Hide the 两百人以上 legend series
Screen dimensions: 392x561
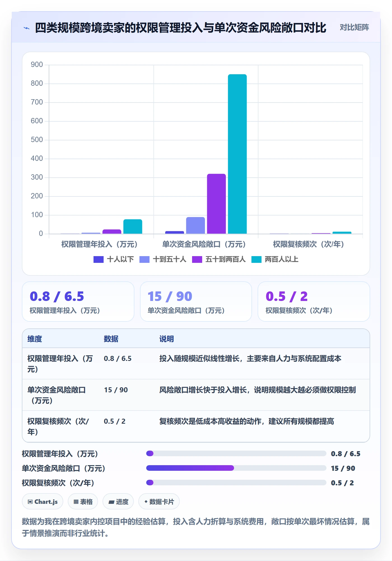[275, 259]
